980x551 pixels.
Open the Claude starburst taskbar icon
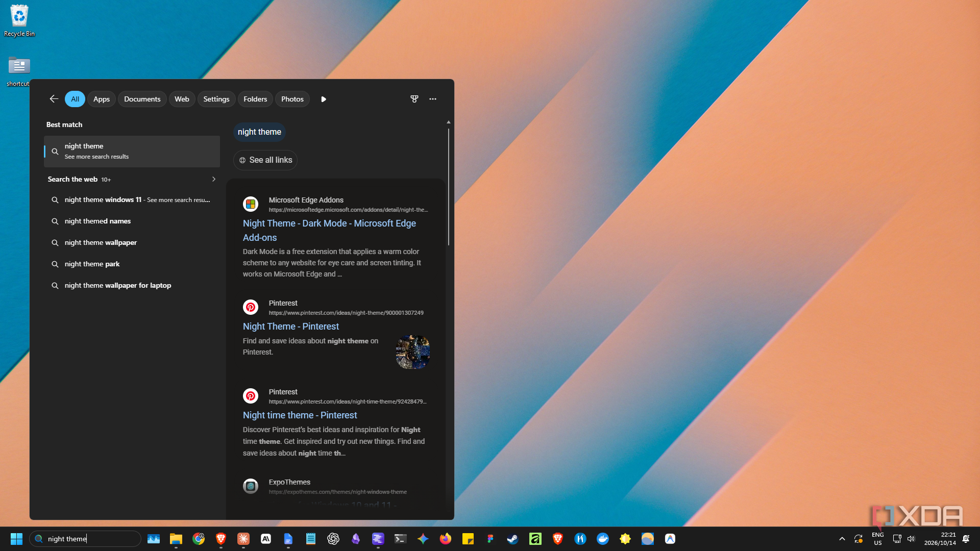[243, 539]
